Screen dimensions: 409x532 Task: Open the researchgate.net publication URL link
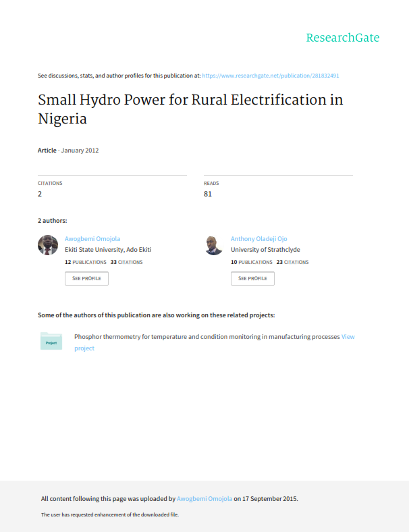(271, 76)
